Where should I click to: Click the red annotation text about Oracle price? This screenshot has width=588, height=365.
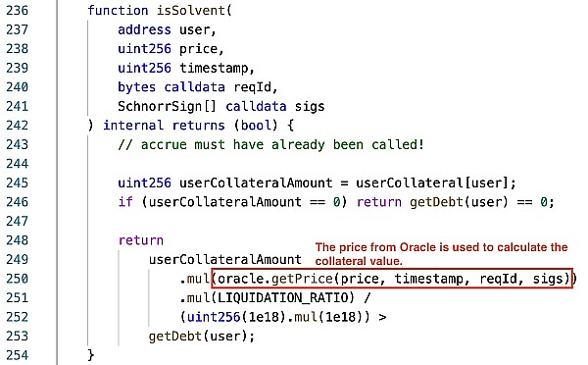[441, 254]
